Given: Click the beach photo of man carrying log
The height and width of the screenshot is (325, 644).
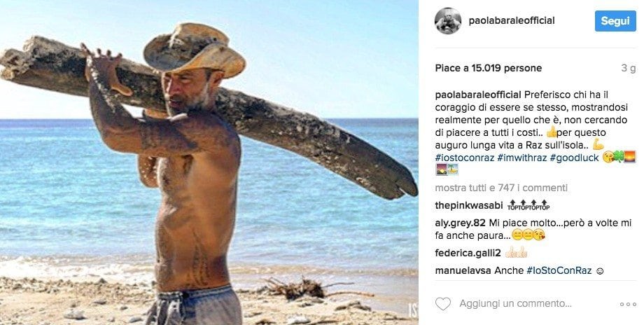Looking at the screenshot, I should pyautogui.click(x=209, y=162).
